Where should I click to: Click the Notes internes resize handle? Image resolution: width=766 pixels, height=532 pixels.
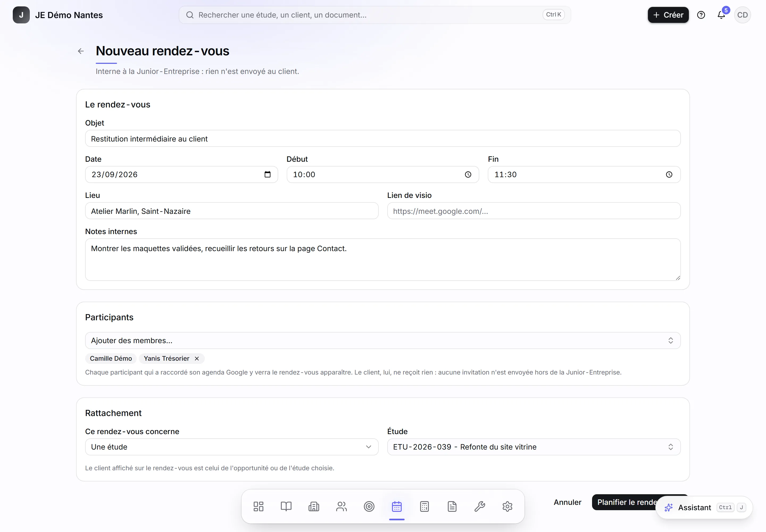678,278
